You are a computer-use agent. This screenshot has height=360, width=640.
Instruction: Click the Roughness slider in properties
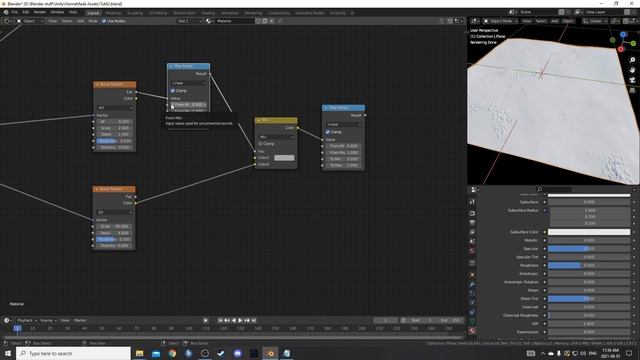(x=589, y=265)
